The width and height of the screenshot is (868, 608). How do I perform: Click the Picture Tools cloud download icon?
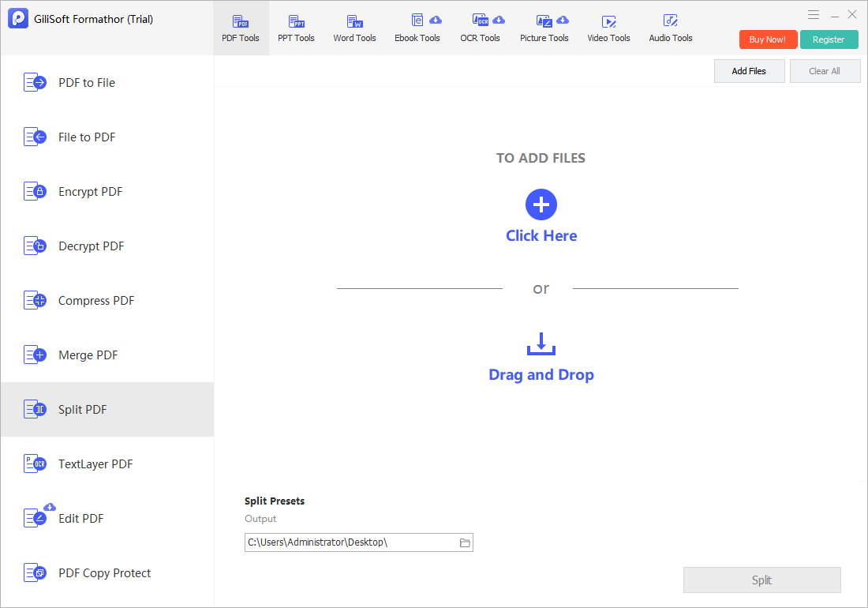[x=563, y=20]
